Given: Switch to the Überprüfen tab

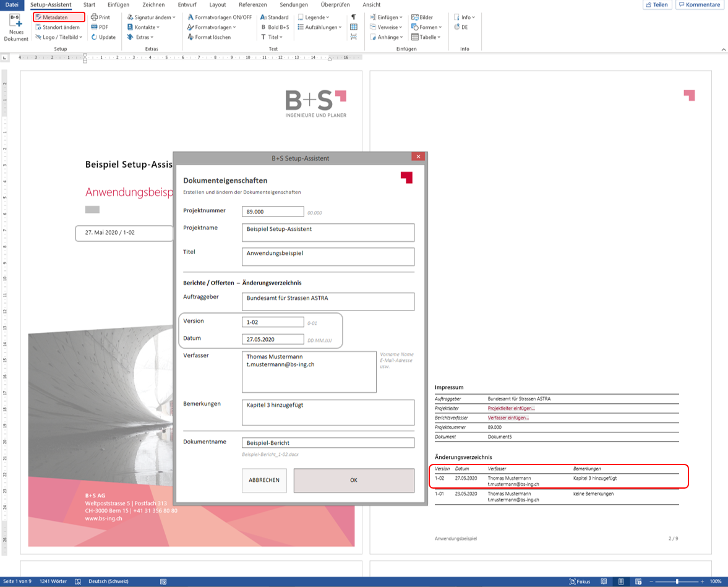Looking at the screenshot, I should tap(335, 5).
